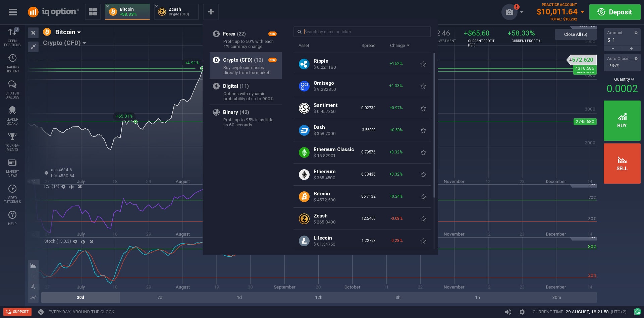644x318 pixels.
Task: Favorite Omisego with its star
Action: click(423, 86)
